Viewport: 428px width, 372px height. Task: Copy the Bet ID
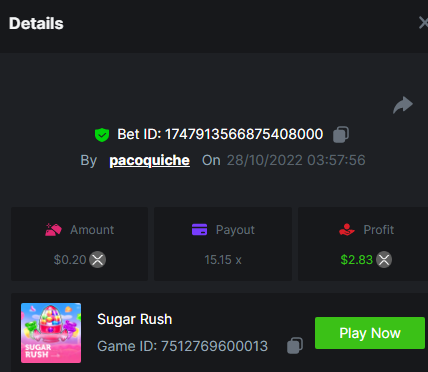(x=341, y=134)
